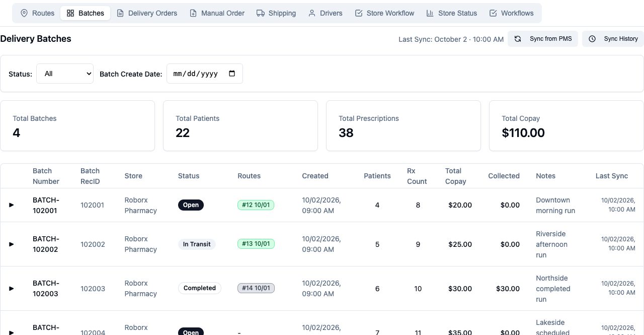Open the Routes tab
The image size is (644, 335).
37,13
